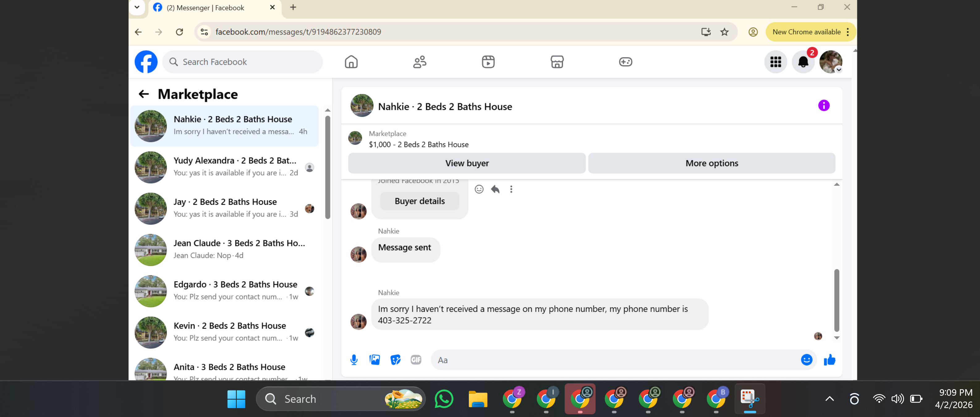Open the emoji picker in message box

click(807, 360)
